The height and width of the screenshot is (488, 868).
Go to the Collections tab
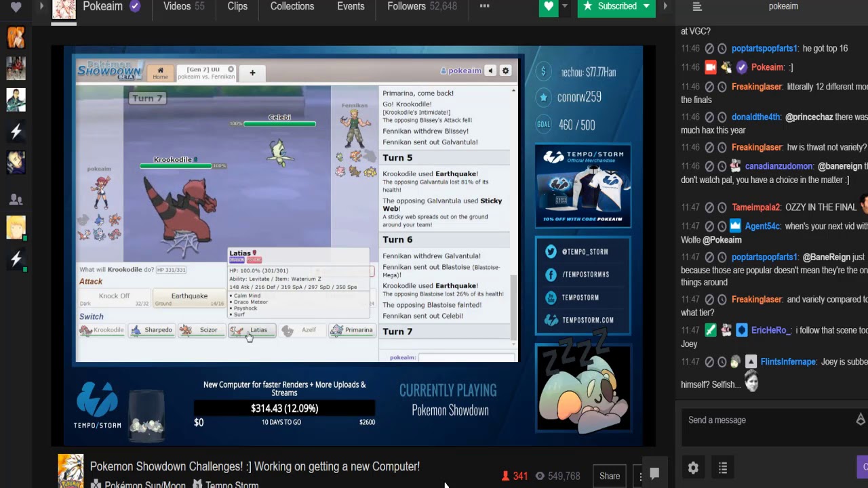[292, 7]
